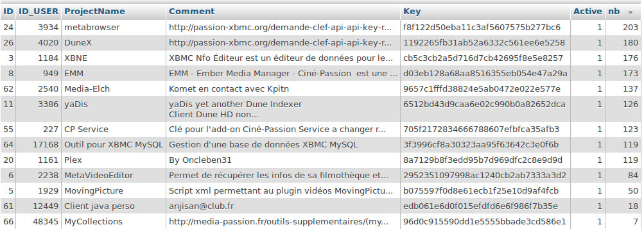This screenshot has height=234, width=644.
Task: Sort by the ID_USER column header
Action: [x=39, y=12]
